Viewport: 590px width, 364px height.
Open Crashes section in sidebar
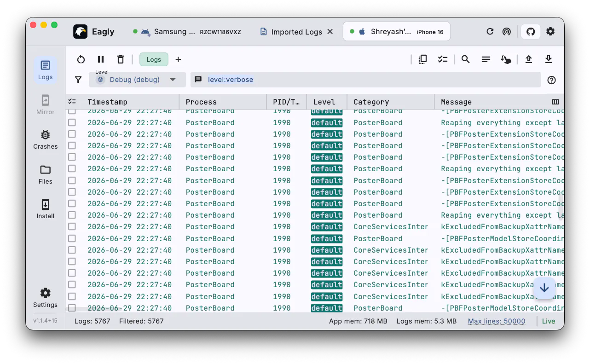point(45,139)
